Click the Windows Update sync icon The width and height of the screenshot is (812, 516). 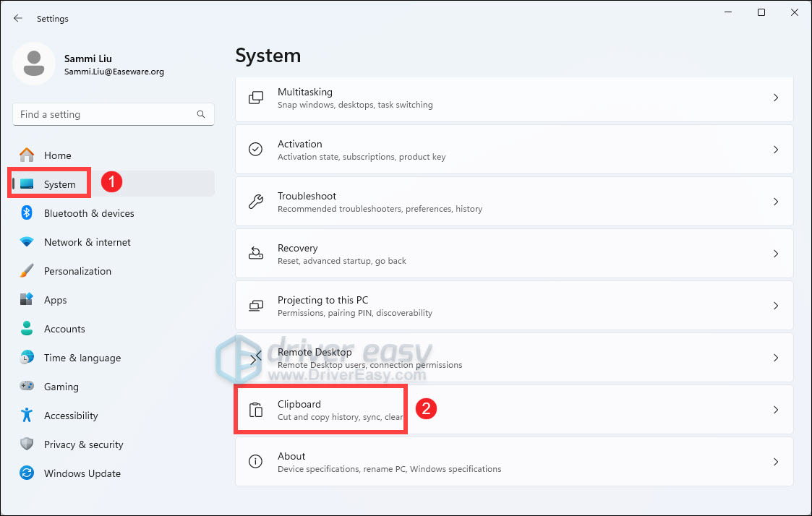[27, 473]
